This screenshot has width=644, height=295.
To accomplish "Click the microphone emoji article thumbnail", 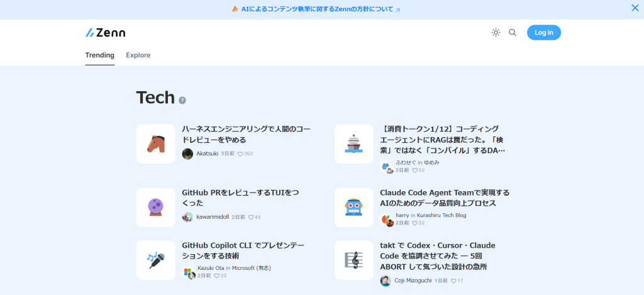I will point(156,260).
